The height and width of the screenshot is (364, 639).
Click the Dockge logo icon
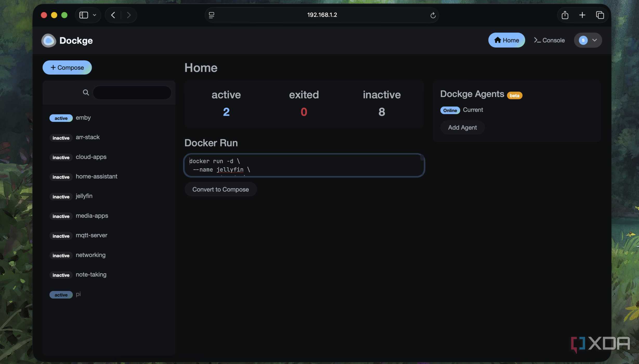[49, 40]
